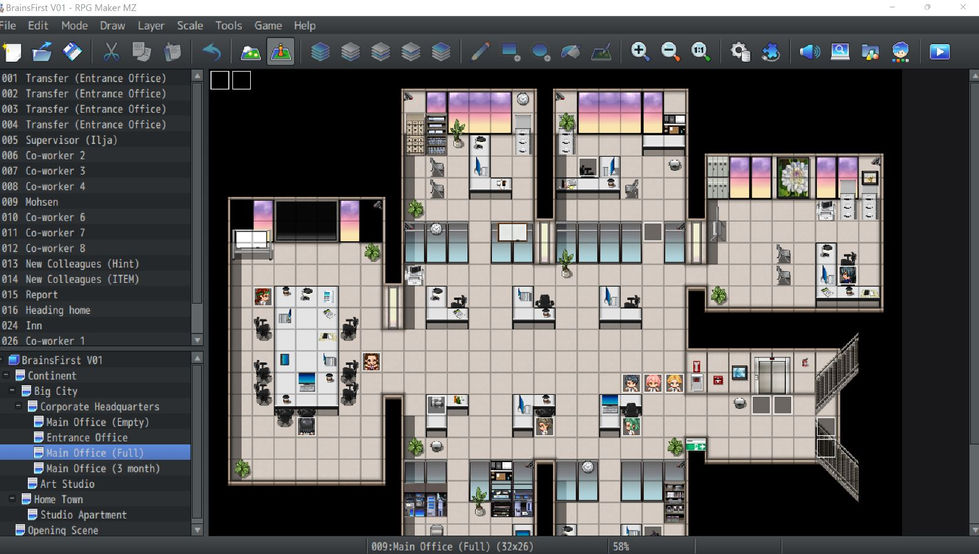Click the 58% zoom status entry
979x554 pixels.
point(621,547)
